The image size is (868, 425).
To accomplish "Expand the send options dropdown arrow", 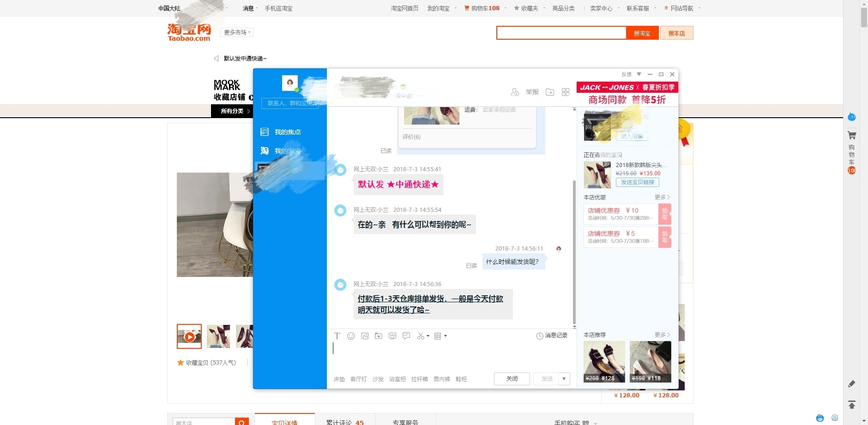I will [x=564, y=379].
